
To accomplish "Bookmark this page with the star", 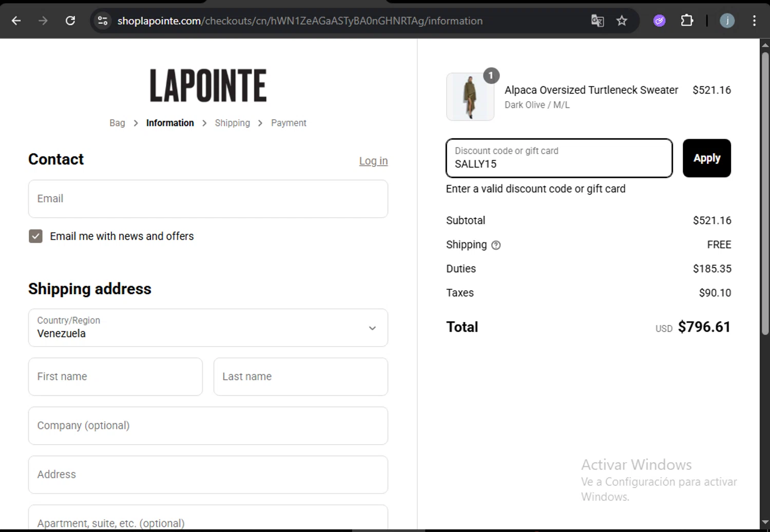I will click(x=622, y=21).
